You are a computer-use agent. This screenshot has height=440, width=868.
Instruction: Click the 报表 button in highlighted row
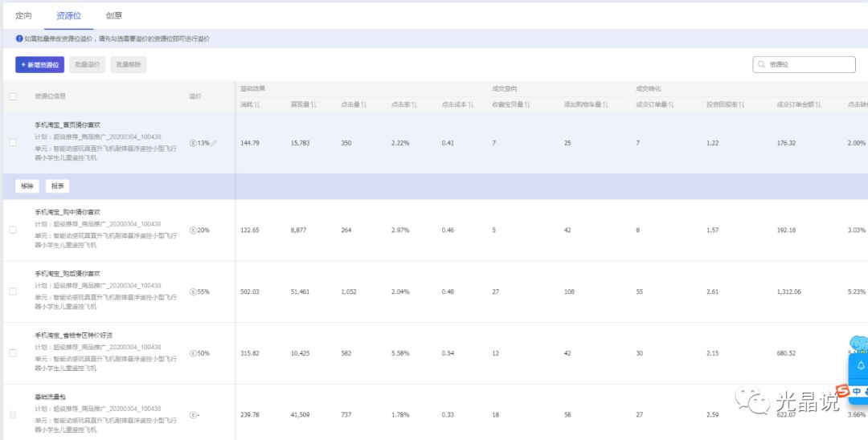(x=57, y=186)
